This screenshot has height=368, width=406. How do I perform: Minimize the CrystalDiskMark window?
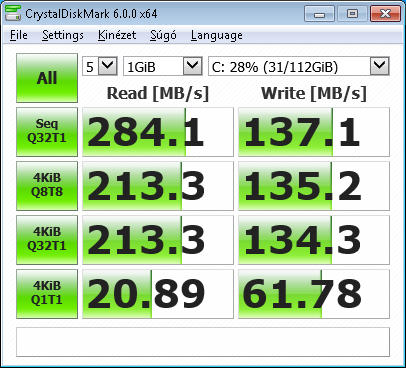319,14
